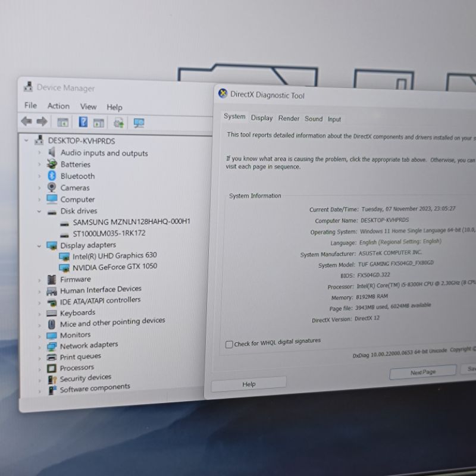Viewport: 476px width, 476px height.
Task: Switch to the Render tab in DirectX tool
Action: (289, 118)
